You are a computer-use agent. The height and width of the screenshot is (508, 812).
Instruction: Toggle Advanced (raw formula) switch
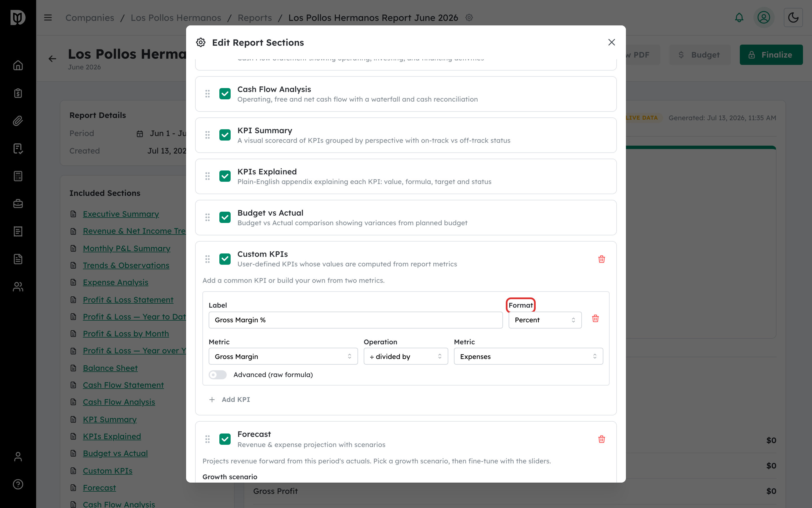pyautogui.click(x=217, y=375)
